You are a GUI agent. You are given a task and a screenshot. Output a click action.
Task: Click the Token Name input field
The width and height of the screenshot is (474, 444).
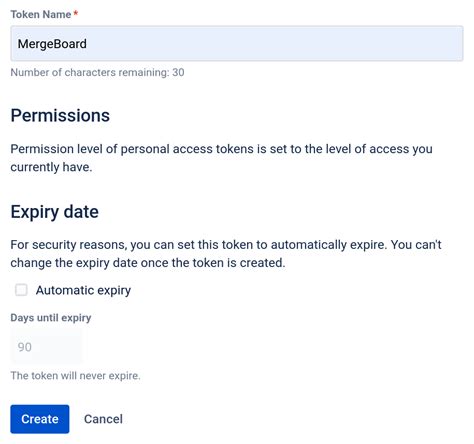[237, 43]
